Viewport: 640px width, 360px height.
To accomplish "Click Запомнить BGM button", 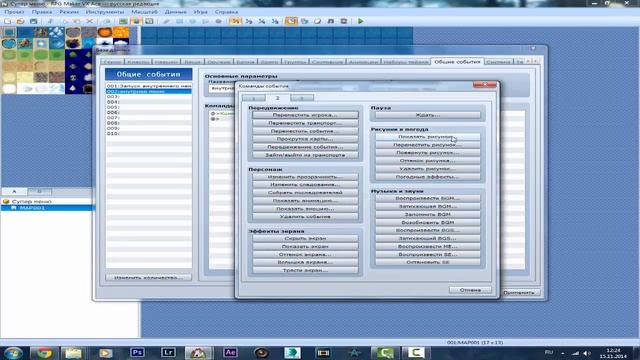I will (428, 214).
